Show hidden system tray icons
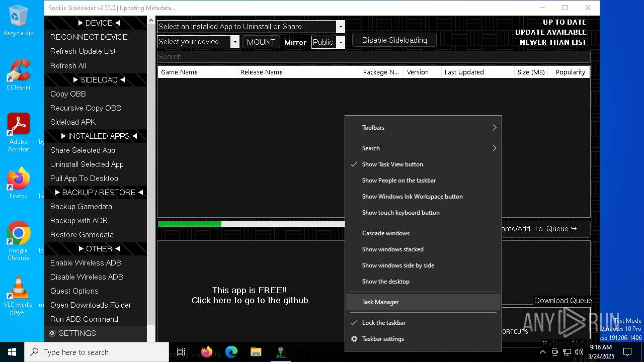644x362 pixels. click(x=542, y=352)
